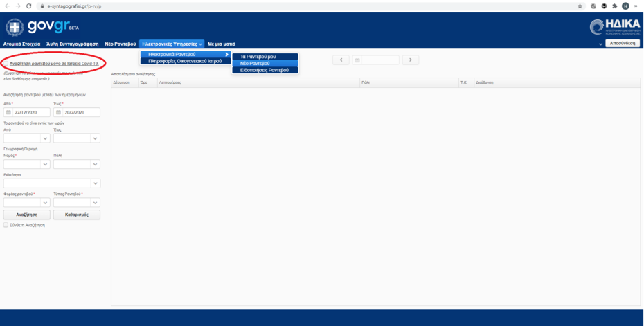Choose Ειδοποιήσεις Ραντεβού from submenu

coord(265,70)
